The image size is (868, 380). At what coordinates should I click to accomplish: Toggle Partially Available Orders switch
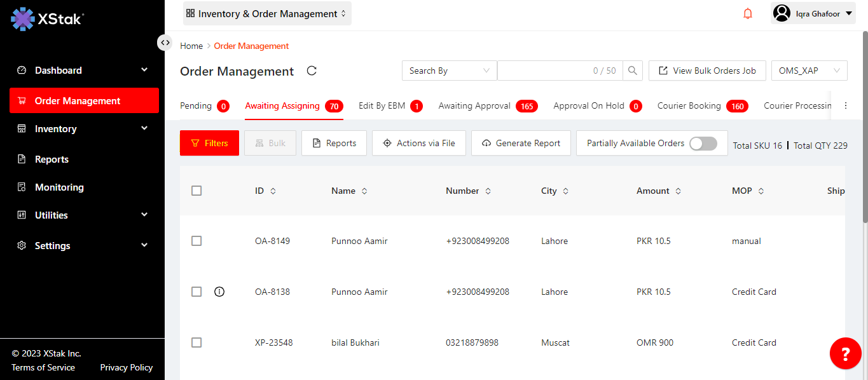tap(703, 143)
